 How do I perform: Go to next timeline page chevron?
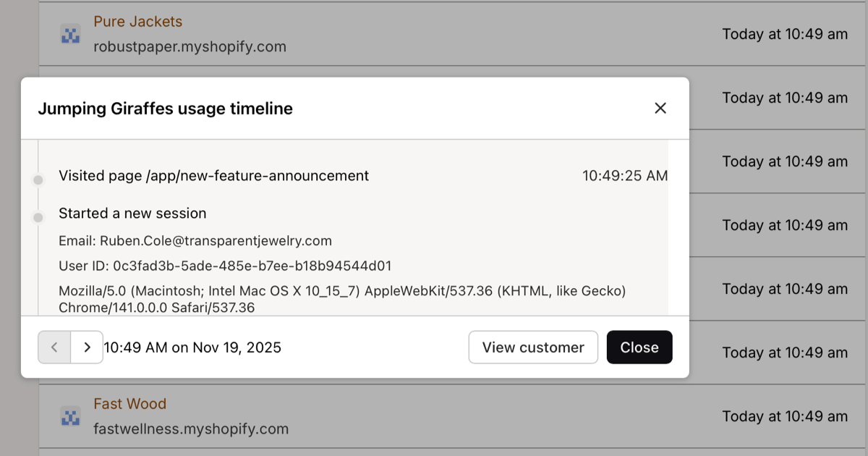[87, 347]
